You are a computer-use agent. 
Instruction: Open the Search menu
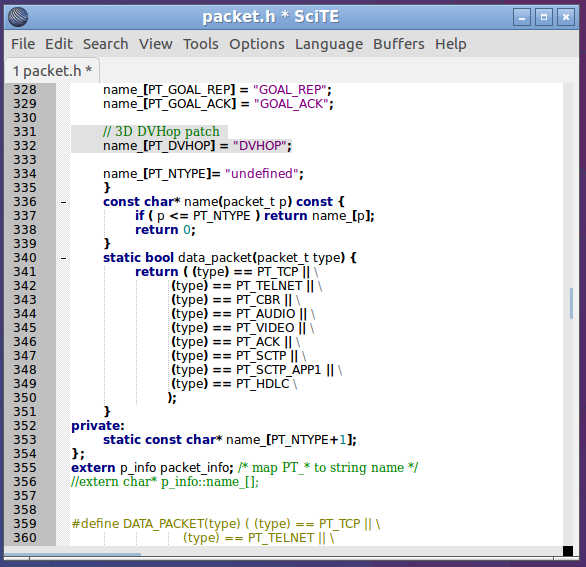coord(105,44)
